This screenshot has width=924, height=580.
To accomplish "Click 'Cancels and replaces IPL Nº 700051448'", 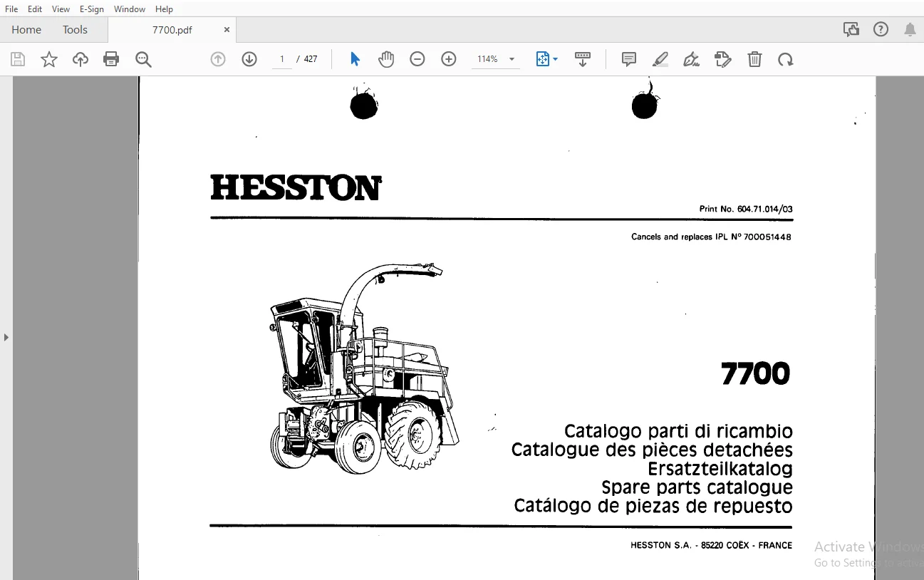I will pos(711,237).
